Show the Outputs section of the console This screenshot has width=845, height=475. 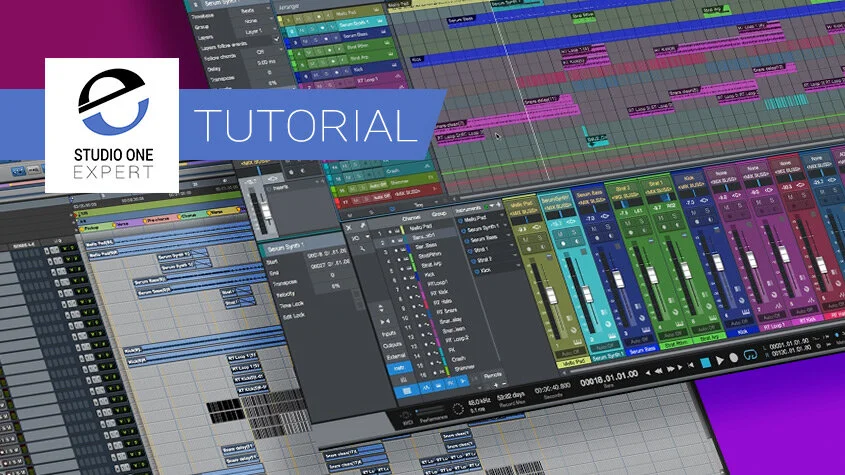392,345
